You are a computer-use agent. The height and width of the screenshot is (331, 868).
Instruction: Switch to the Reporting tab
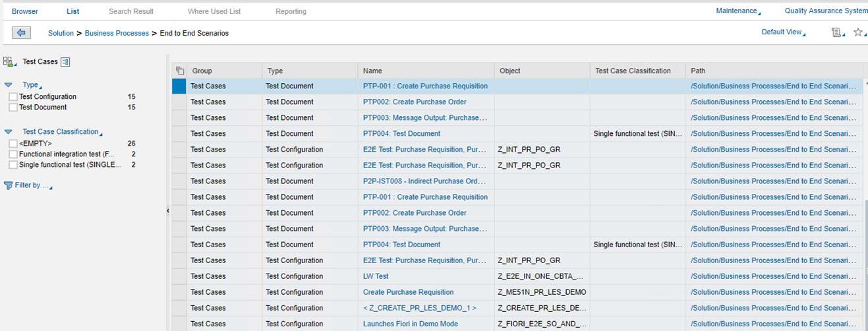pos(291,11)
